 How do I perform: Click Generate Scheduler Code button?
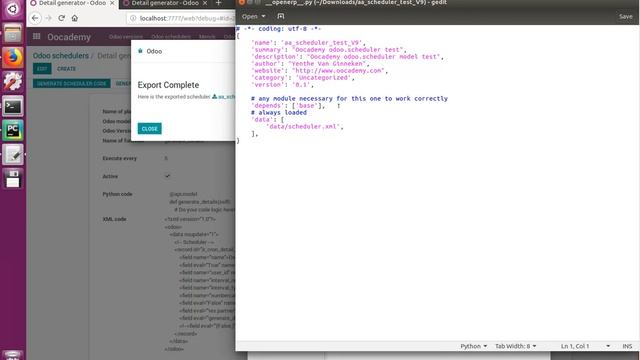(x=71, y=84)
